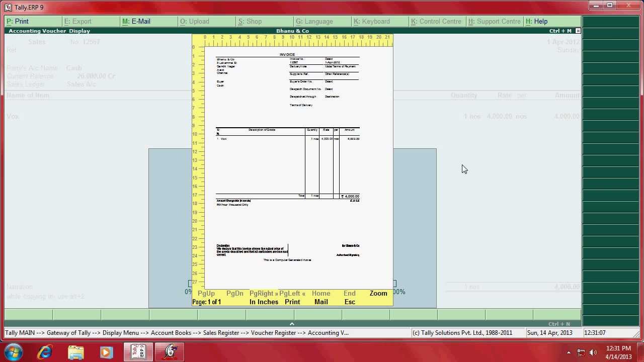Click the PgRight » preview button
The image size is (644, 362).
(264, 294)
